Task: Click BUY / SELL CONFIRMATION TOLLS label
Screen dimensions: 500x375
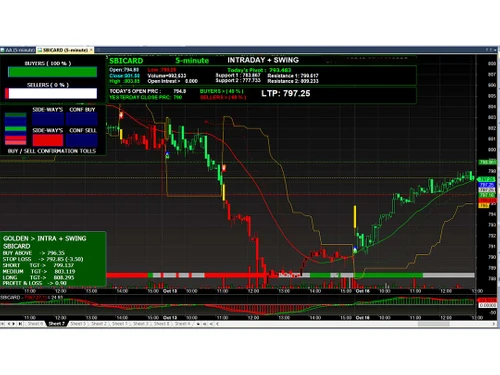Action: click(x=52, y=151)
